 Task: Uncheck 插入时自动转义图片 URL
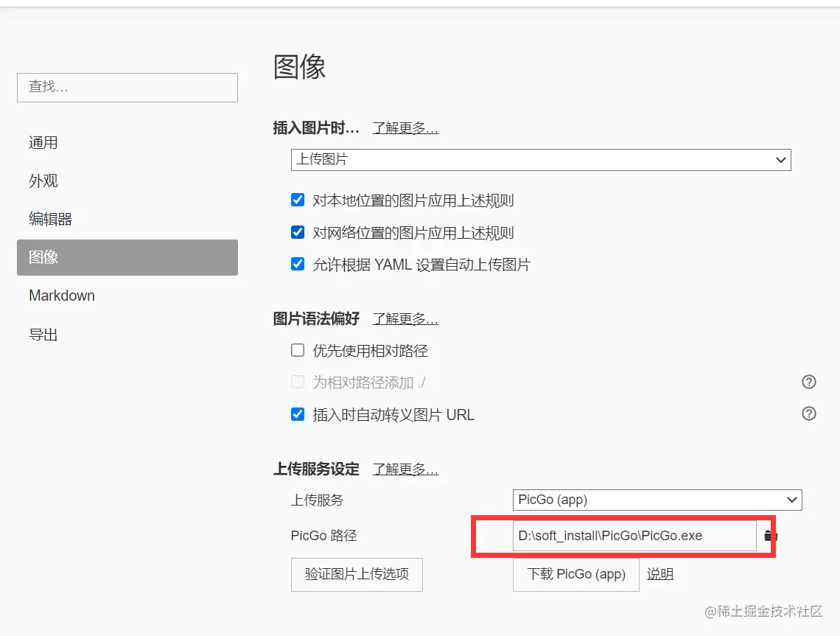[298, 414]
